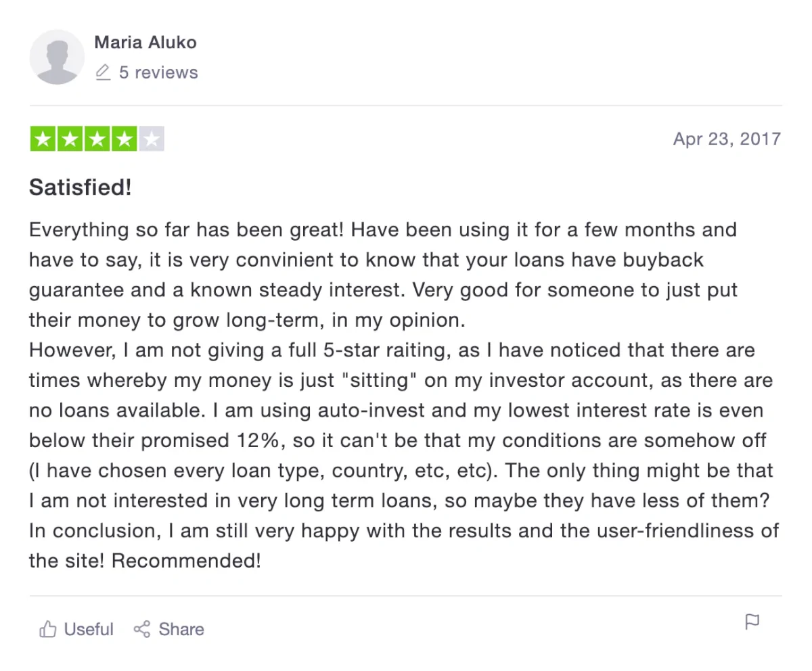812x671 pixels.
Task: Click the pencil icon beside 5 reviews
Action: click(x=103, y=72)
